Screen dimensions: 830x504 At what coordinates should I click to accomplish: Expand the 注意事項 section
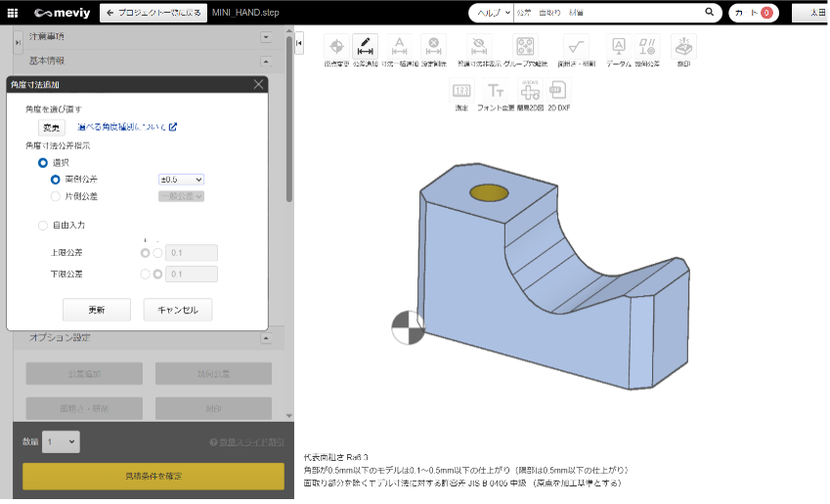coord(266,37)
